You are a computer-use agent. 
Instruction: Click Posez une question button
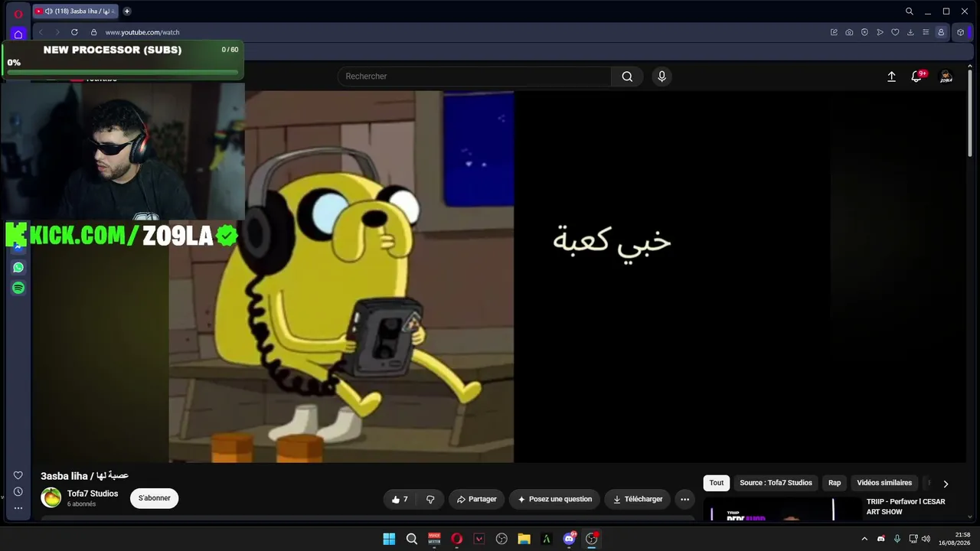[x=555, y=499]
